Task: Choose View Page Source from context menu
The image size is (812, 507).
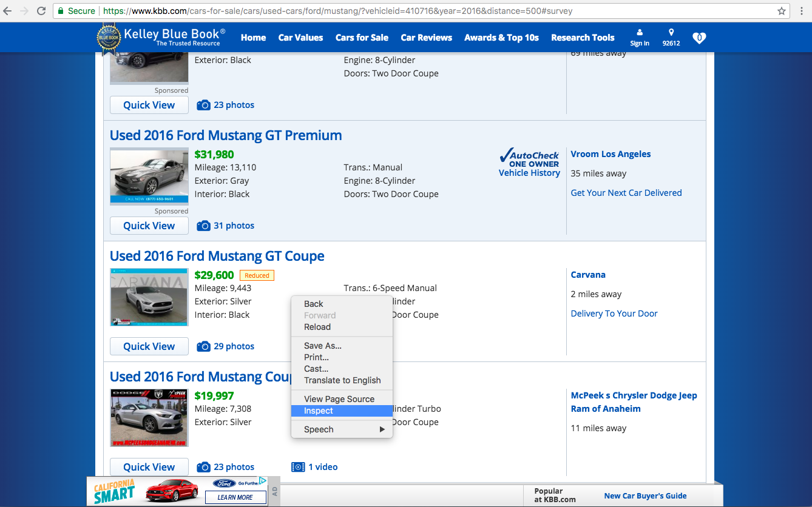Action: pos(339,399)
